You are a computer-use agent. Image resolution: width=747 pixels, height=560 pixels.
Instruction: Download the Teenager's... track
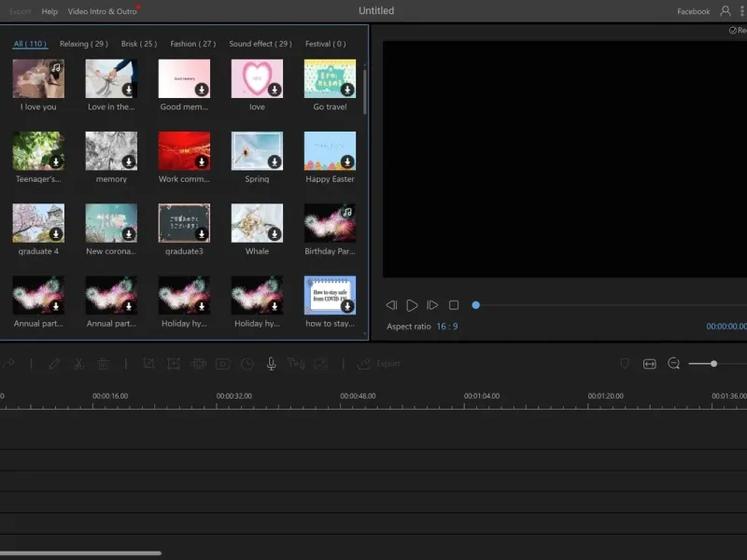[x=56, y=161]
